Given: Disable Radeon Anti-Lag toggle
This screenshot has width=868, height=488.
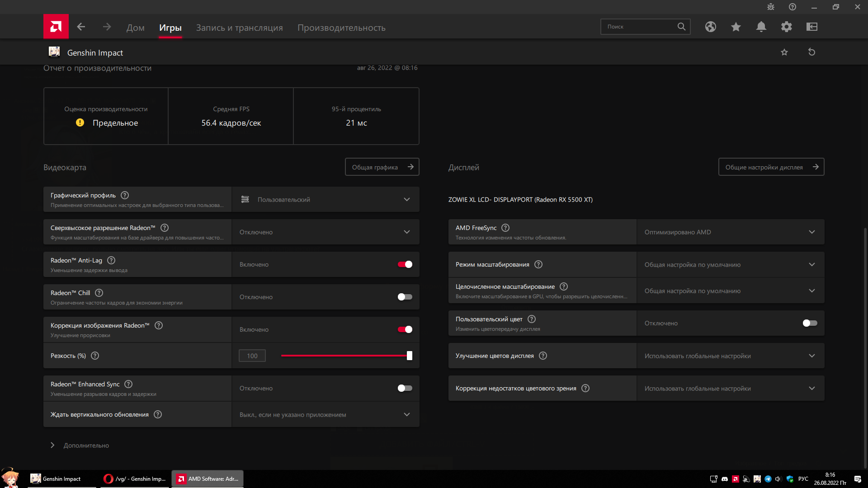Looking at the screenshot, I should (x=405, y=264).
